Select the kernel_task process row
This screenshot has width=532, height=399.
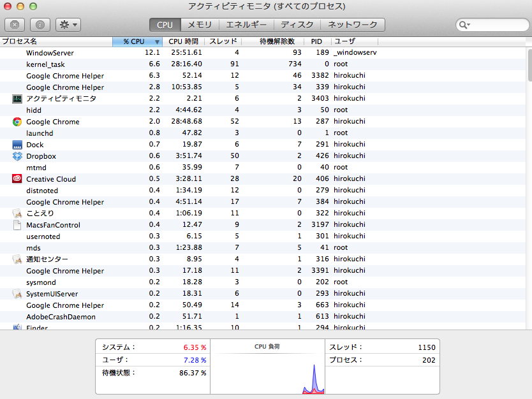[263, 64]
